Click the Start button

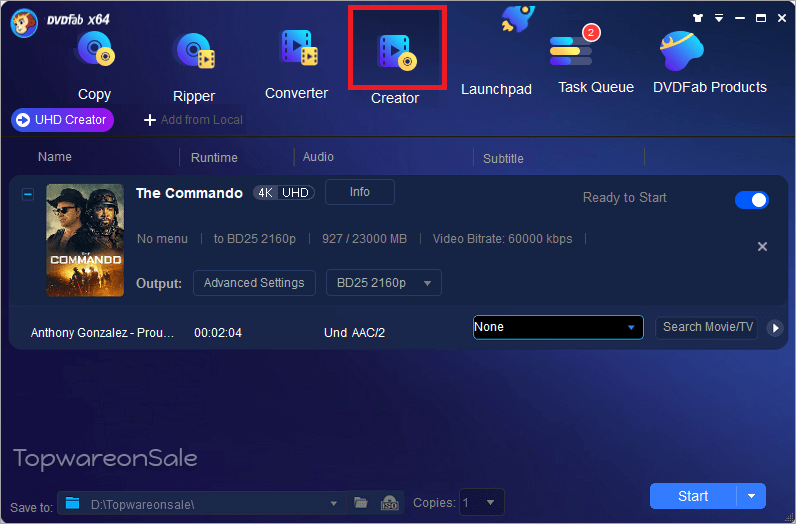693,496
